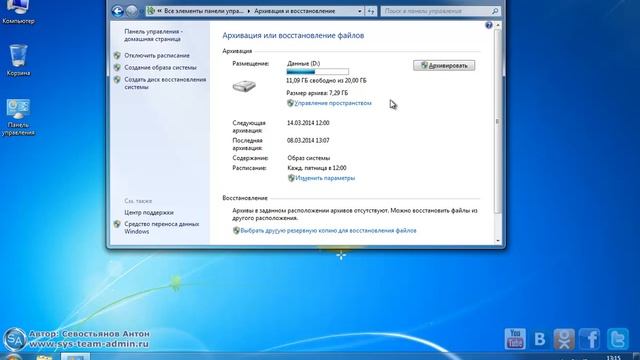Open 'Создание образа системы'
Image resolution: width=640 pixels, height=360 pixels.
(x=160, y=68)
